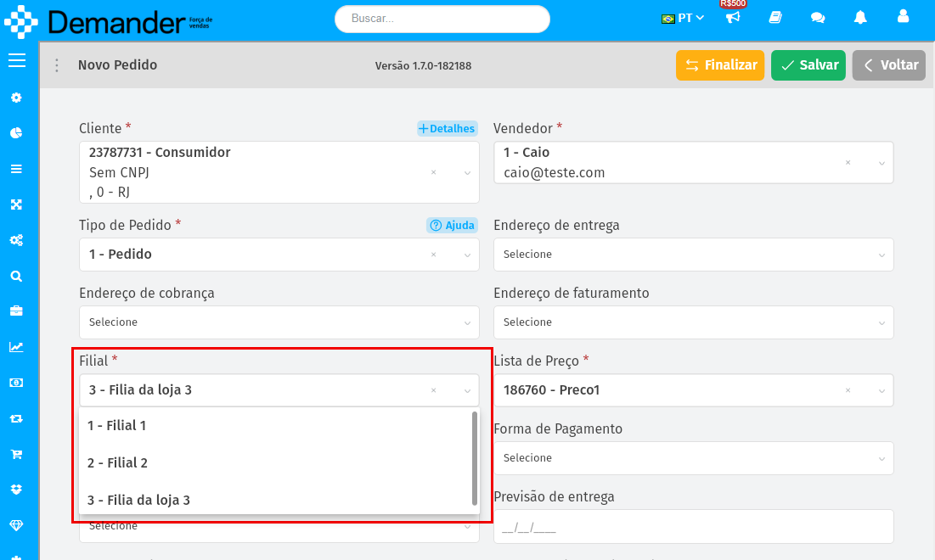Collapse the Filial dropdown arrow

point(467,391)
